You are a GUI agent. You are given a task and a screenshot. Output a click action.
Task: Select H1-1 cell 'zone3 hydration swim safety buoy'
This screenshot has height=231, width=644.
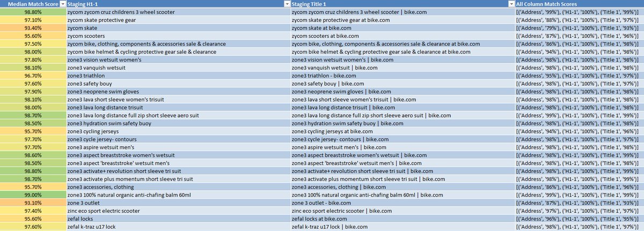(x=179, y=124)
